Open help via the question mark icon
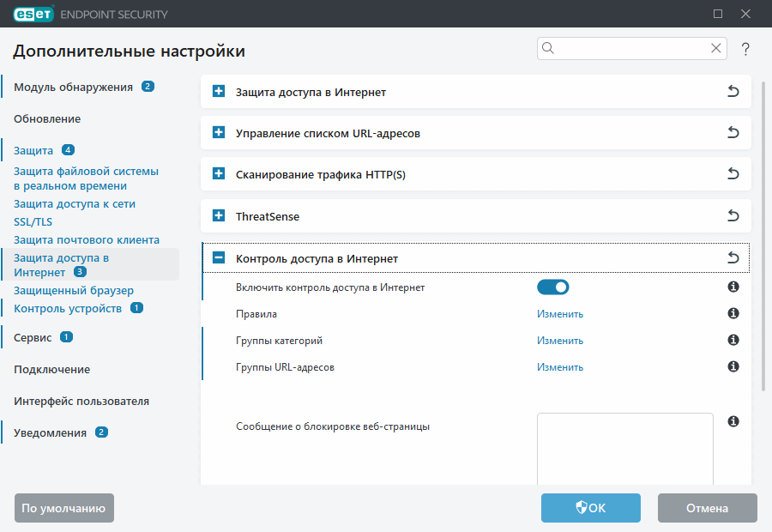 tap(745, 49)
